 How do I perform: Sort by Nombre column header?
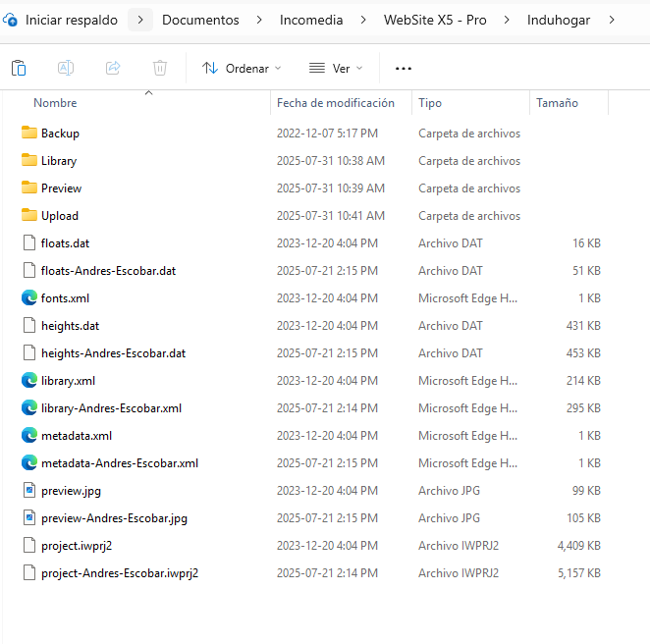[55, 103]
